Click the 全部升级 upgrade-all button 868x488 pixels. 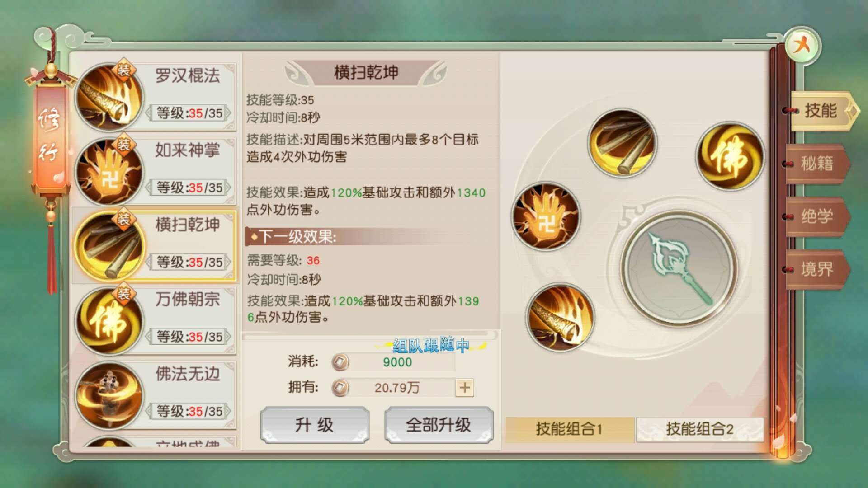[439, 425]
